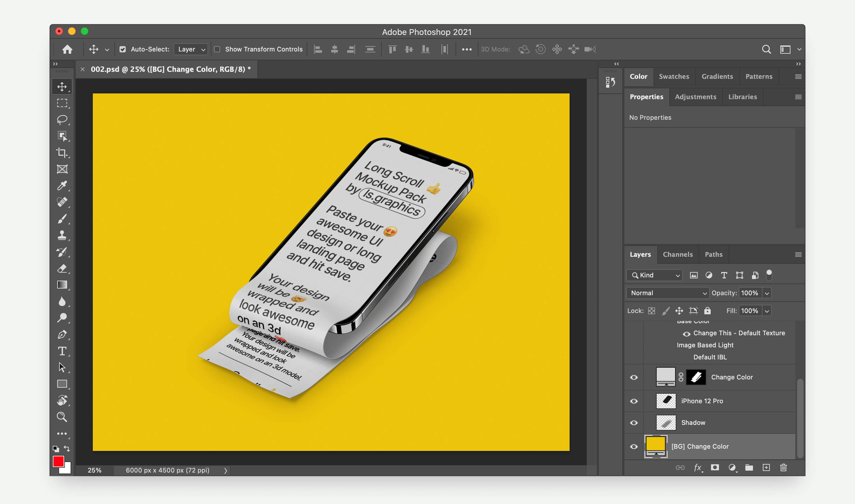Screen dimensions: 855x504
Task: Open the tool preset picker arrow
Action: point(107,50)
